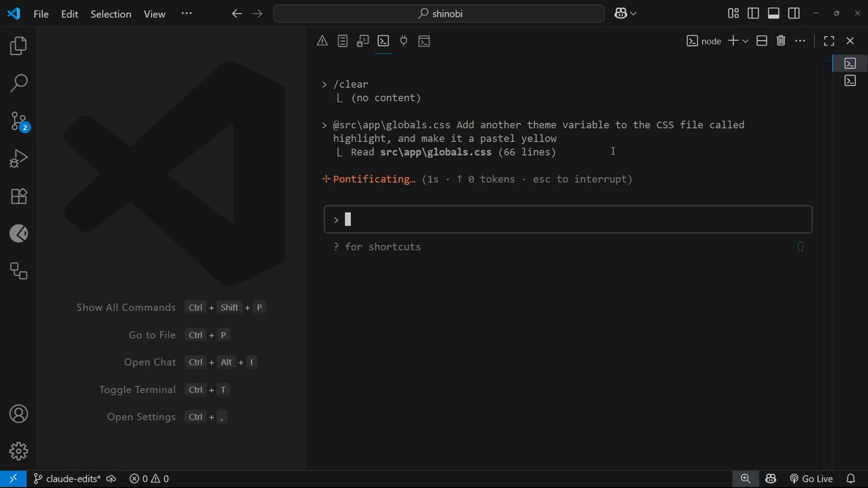
Task: Open the Selection menu
Action: click(x=111, y=14)
